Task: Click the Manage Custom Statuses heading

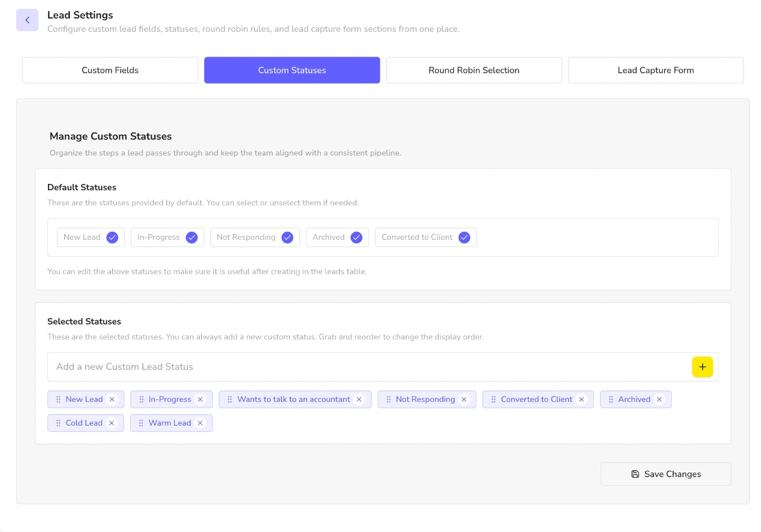Action: [x=110, y=136]
